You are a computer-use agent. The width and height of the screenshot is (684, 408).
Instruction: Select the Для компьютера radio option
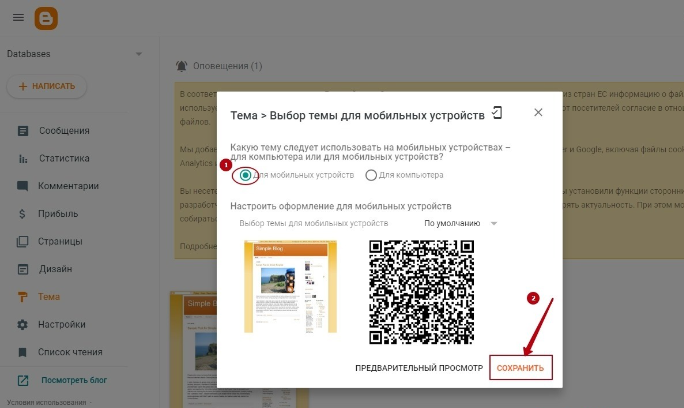tap(371, 175)
